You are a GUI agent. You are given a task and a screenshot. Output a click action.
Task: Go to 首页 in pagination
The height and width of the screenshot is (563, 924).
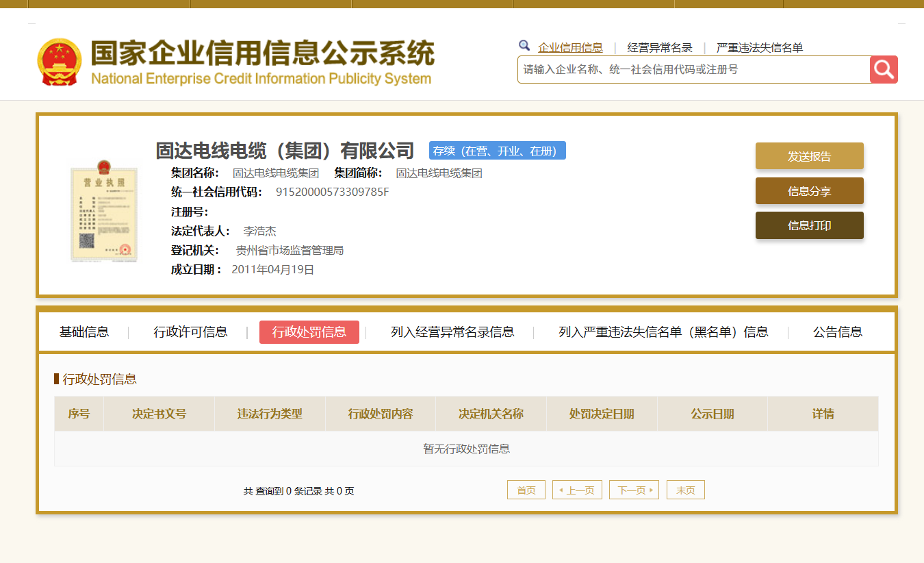pos(526,490)
